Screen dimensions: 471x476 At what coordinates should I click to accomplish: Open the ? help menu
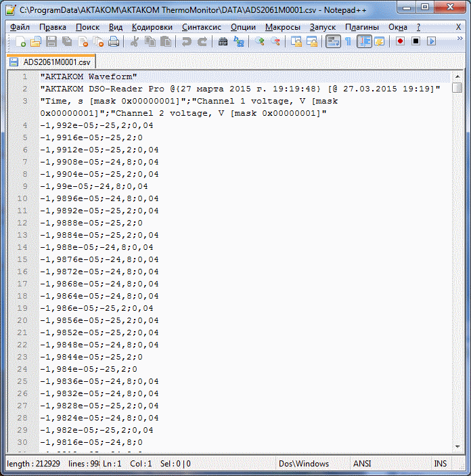[418, 27]
